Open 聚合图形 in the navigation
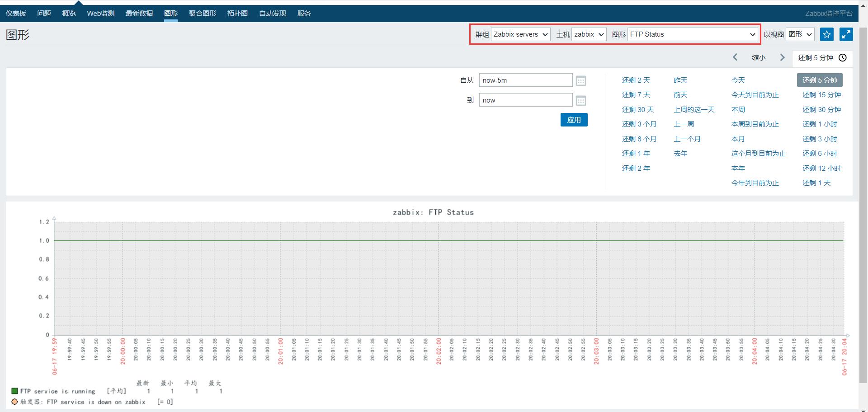The height and width of the screenshot is (412, 868). pos(203,14)
